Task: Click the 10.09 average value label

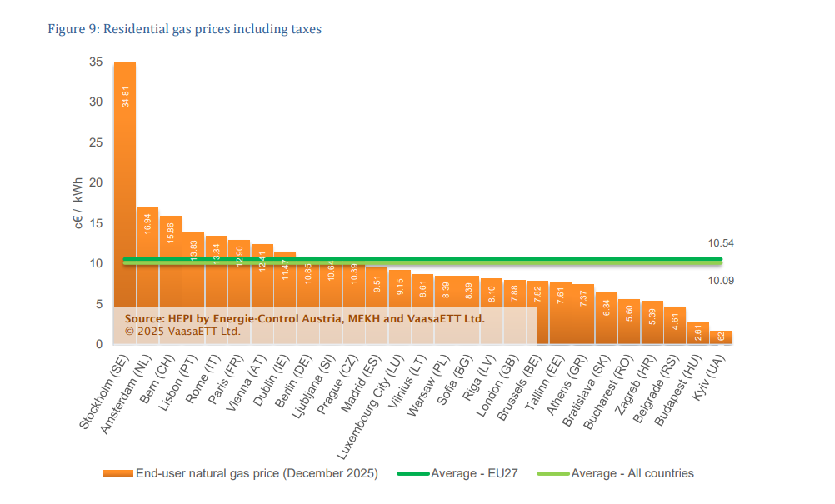Action: click(721, 281)
